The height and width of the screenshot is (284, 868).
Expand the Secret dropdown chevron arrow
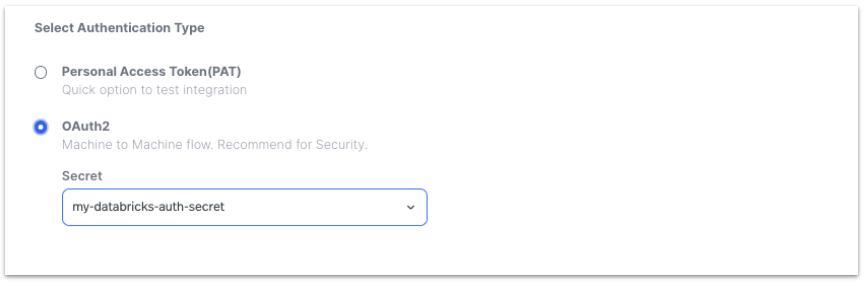pos(410,207)
